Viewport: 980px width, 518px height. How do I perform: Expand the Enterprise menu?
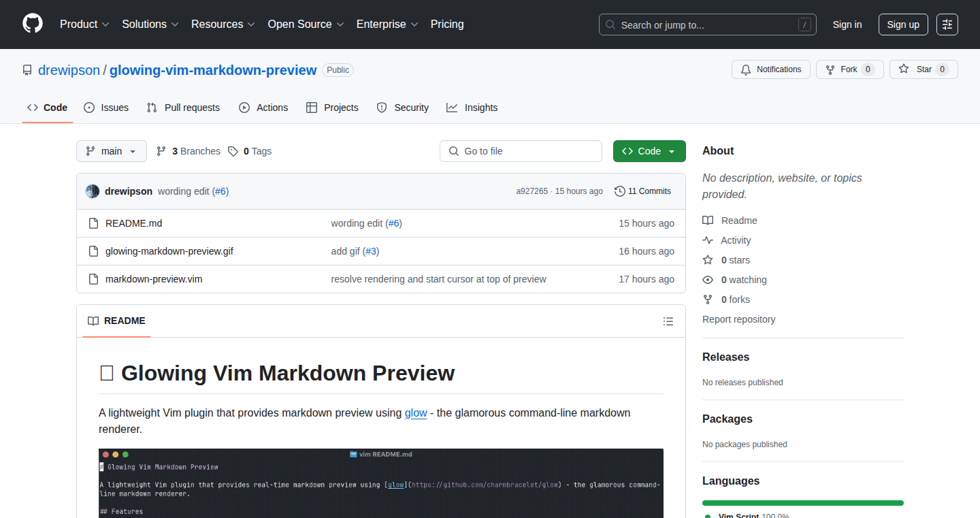tap(387, 25)
